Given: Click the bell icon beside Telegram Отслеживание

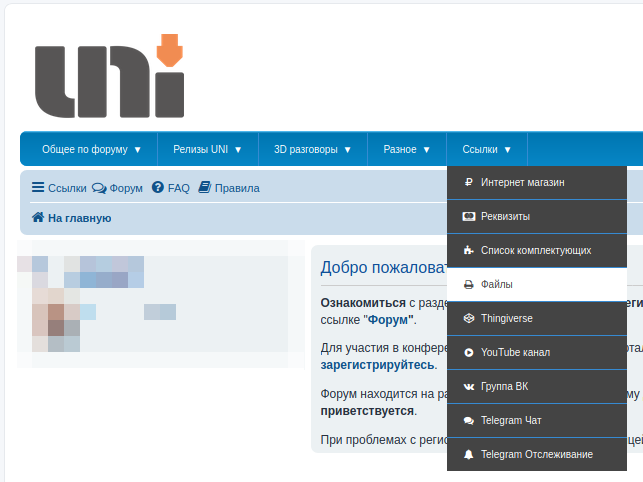Looking at the screenshot, I should point(469,455).
